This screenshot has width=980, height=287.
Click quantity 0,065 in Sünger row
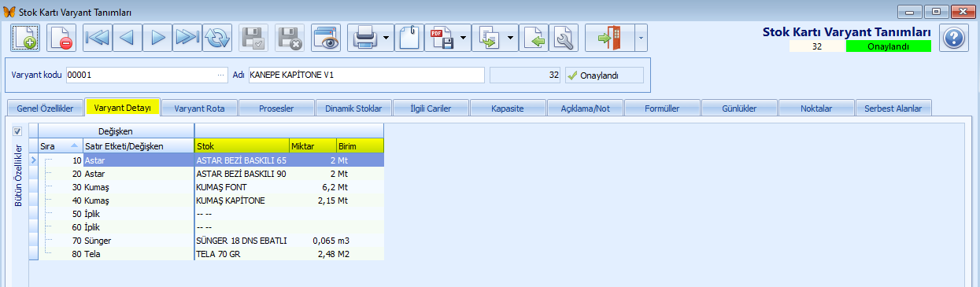tap(312, 241)
